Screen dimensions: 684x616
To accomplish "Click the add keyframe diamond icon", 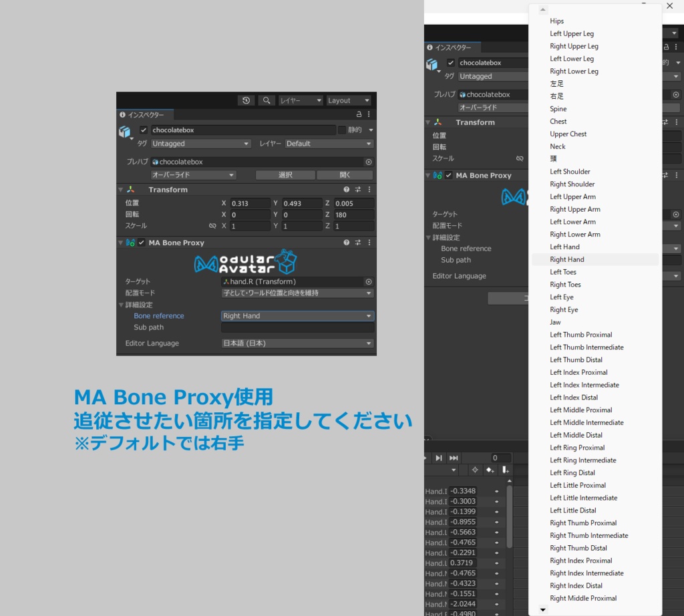I will click(x=490, y=470).
